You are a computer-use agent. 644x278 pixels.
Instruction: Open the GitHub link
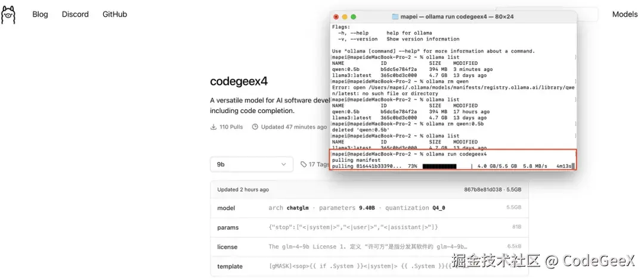tap(114, 14)
